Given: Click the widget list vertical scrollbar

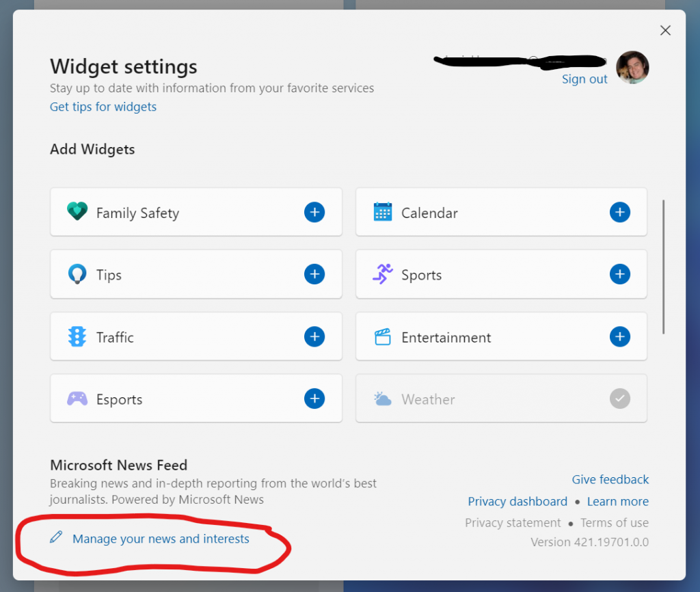Looking at the screenshot, I should pos(663,267).
